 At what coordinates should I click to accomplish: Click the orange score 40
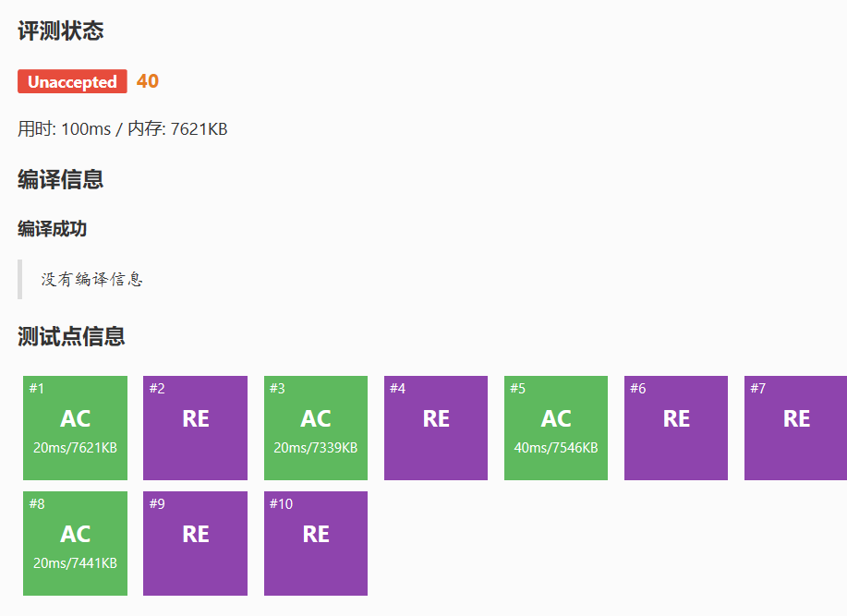(x=148, y=81)
